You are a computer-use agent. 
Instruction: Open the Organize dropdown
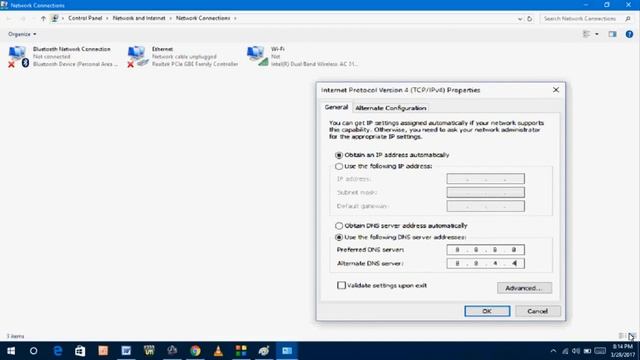tap(22, 34)
